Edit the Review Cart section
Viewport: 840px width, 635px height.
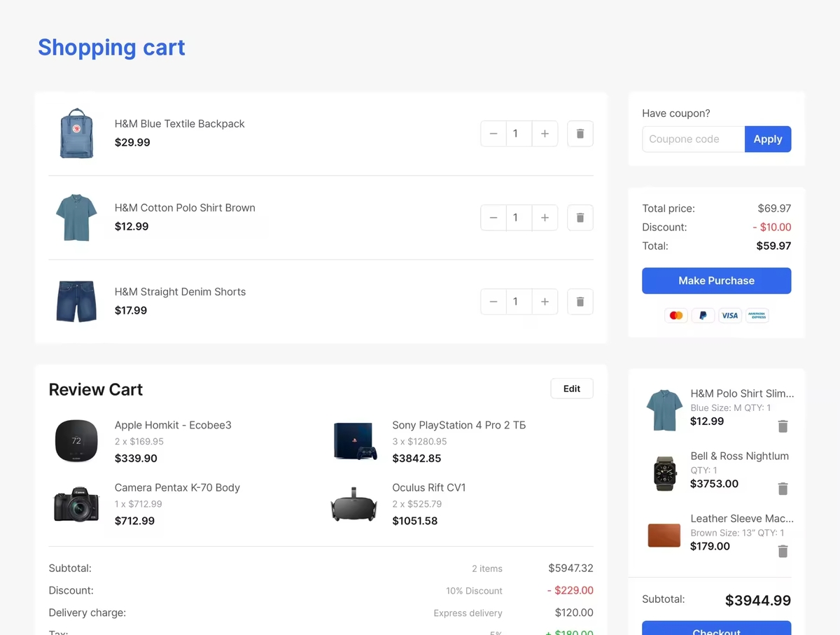pyautogui.click(x=571, y=389)
